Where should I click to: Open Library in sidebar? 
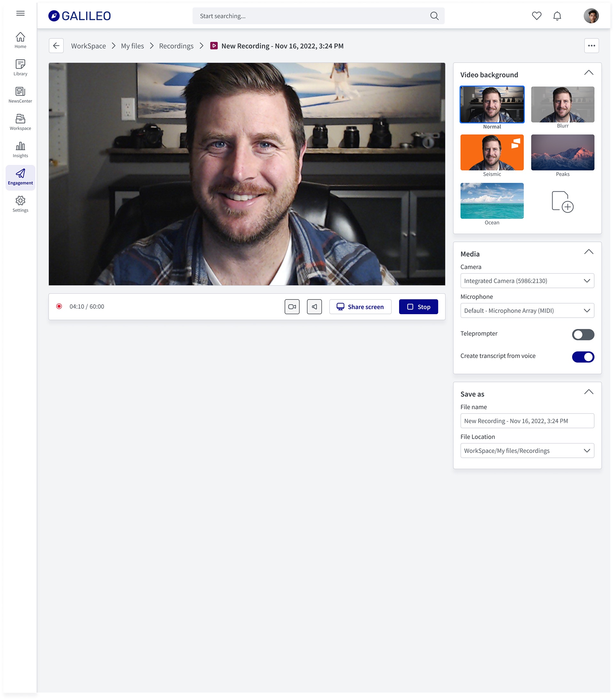20,68
